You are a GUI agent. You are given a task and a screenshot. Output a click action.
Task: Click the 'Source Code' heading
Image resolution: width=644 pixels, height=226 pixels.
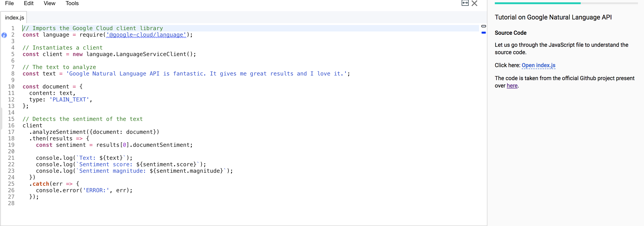[511, 33]
